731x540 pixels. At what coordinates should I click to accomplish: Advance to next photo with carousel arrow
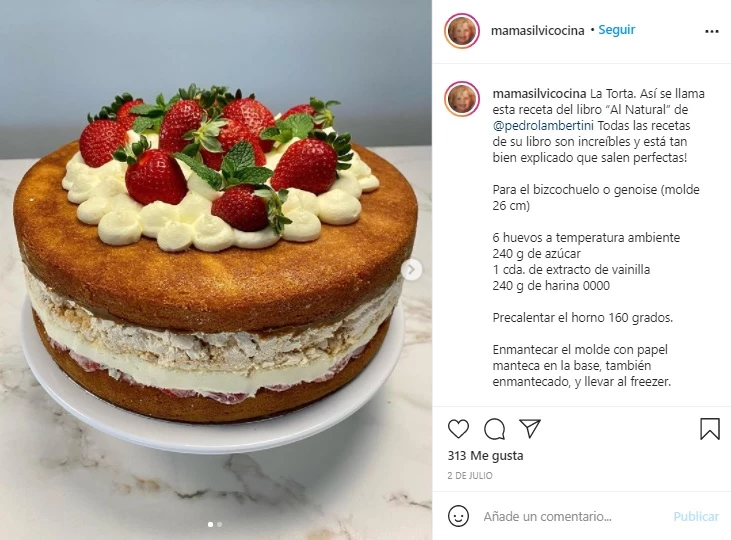pos(412,270)
